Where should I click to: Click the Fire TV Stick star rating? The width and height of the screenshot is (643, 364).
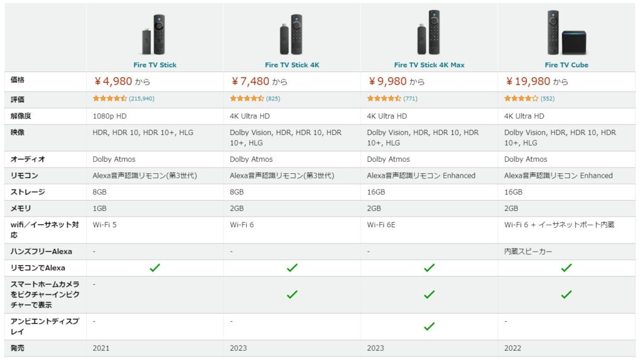tap(110, 99)
